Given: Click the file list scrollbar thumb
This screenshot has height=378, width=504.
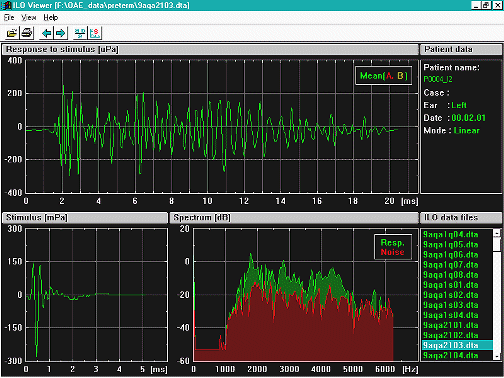Looking at the screenshot, I should pyautogui.click(x=497, y=244).
